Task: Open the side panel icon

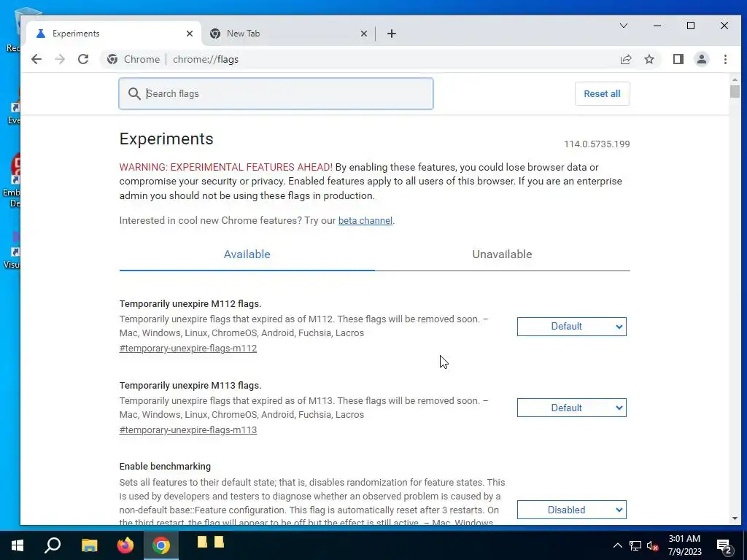Action: tap(678, 59)
